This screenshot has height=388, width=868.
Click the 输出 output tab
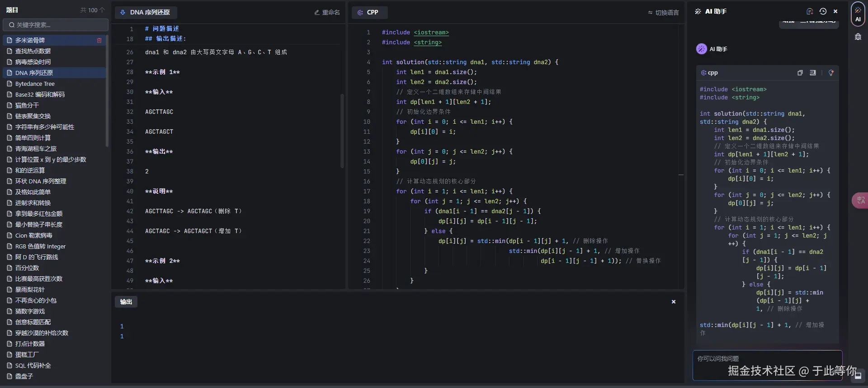(126, 302)
